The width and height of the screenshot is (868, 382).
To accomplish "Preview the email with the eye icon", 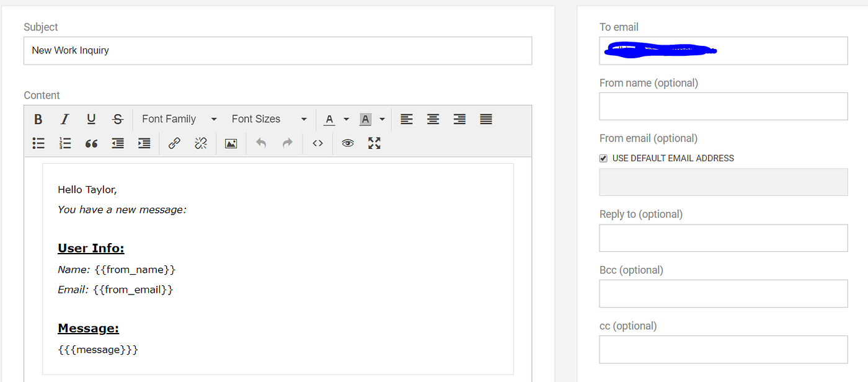I will pos(348,143).
